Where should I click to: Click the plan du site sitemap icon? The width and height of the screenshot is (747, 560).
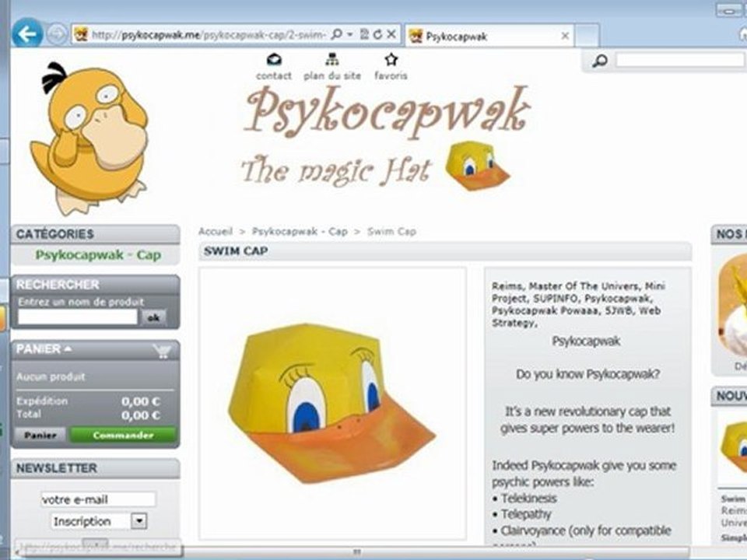(332, 60)
